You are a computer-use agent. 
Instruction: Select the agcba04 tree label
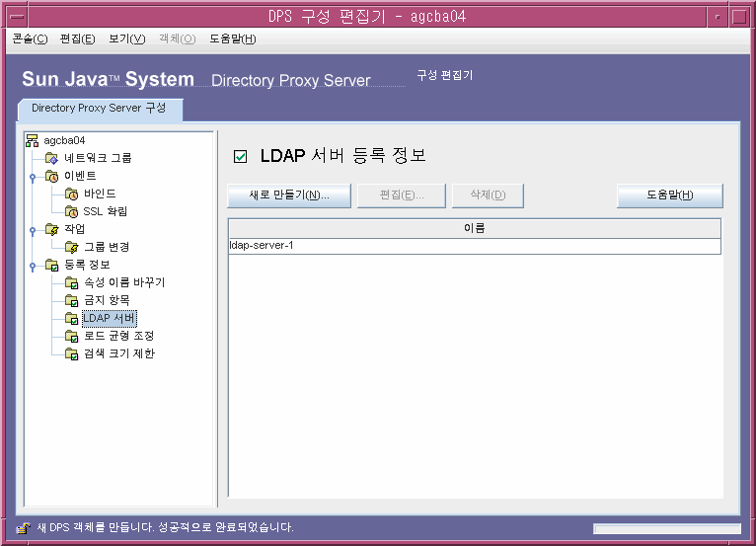click(64, 140)
